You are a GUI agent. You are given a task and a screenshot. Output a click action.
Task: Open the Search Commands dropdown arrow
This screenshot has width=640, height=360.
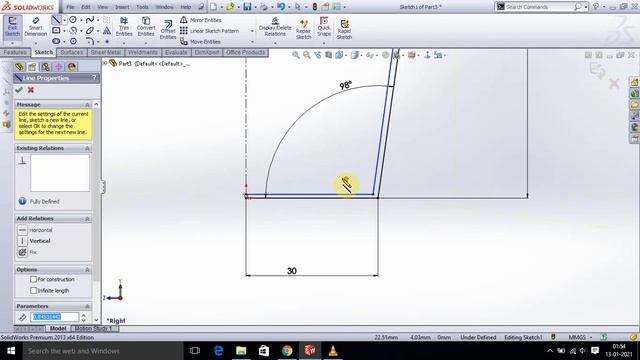pos(586,7)
